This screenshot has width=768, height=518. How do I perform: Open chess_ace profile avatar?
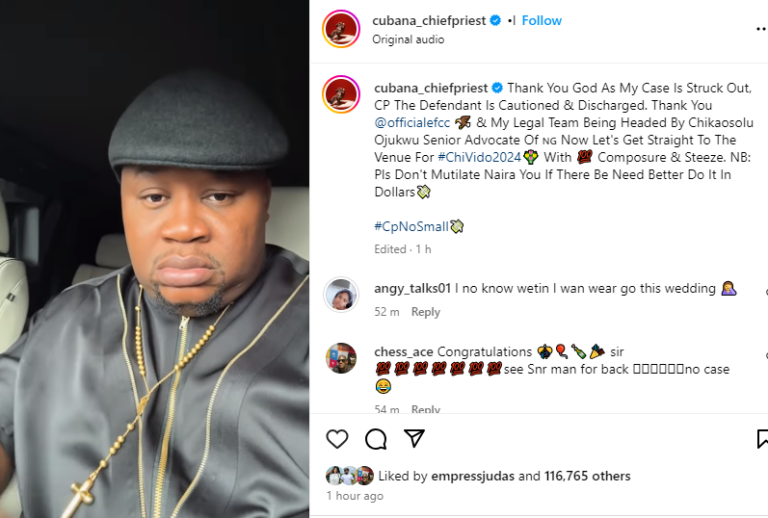point(341,357)
